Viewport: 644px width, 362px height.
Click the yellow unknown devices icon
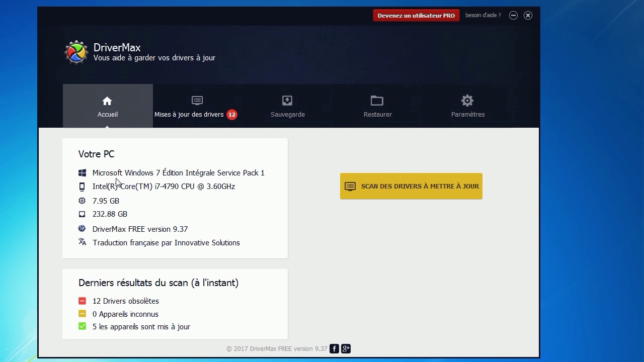pos(82,314)
